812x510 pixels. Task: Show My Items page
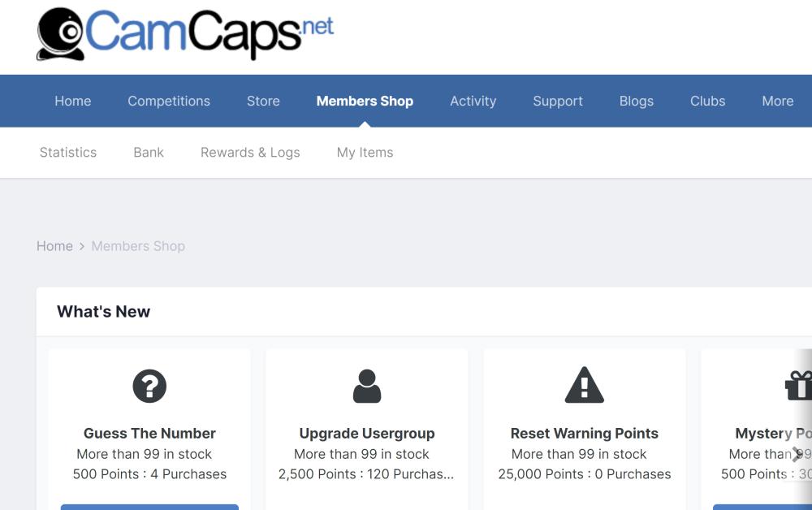pos(365,153)
